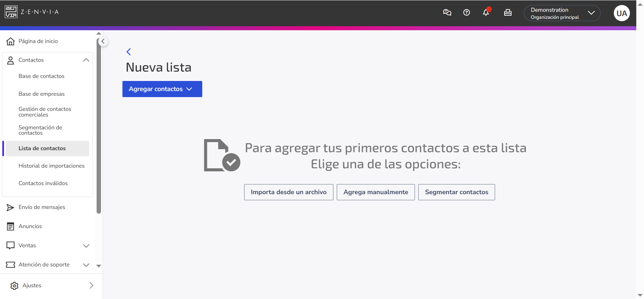This screenshot has width=644, height=299.
Task: Click Agrega manualmente button
Action: point(376,192)
